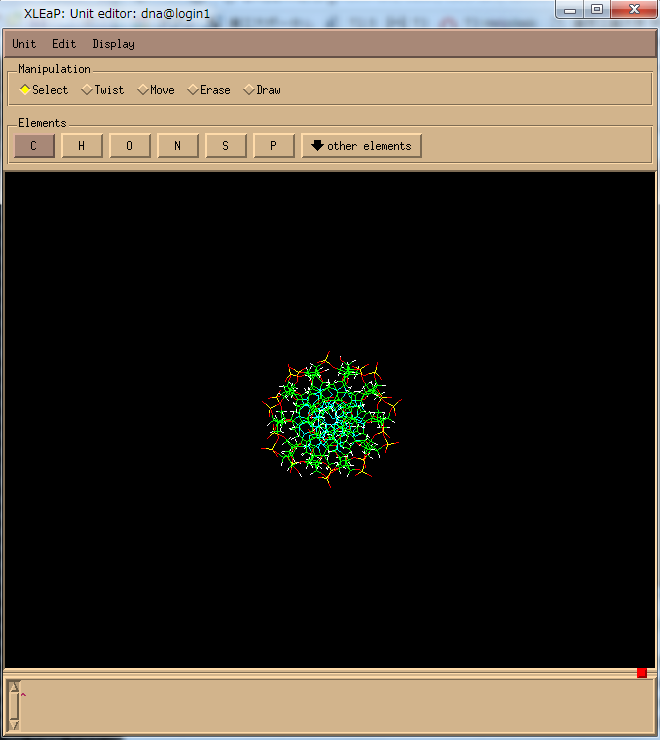Open the Display menu
The image size is (660, 740).
tap(113, 44)
